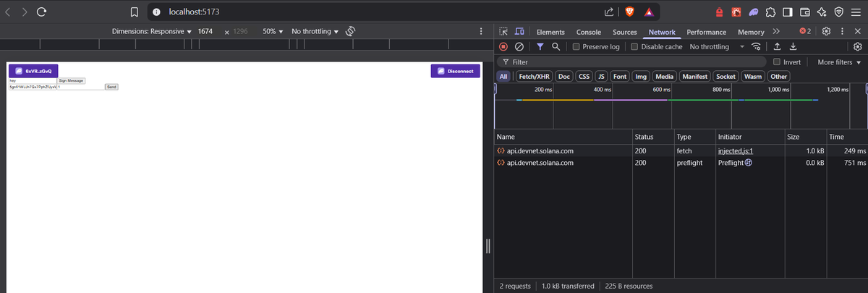Open network conditions wifi icon
Viewport: 868px width, 293px height.
tap(756, 46)
